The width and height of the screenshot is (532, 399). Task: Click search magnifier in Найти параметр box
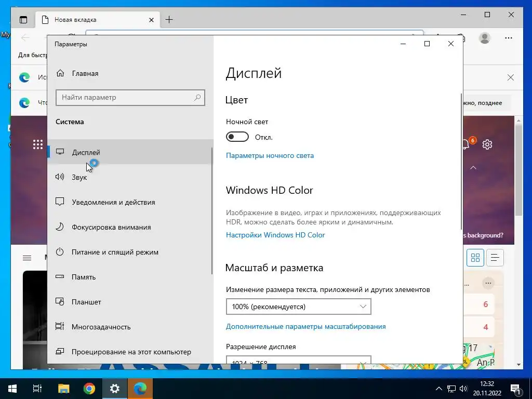[197, 98]
